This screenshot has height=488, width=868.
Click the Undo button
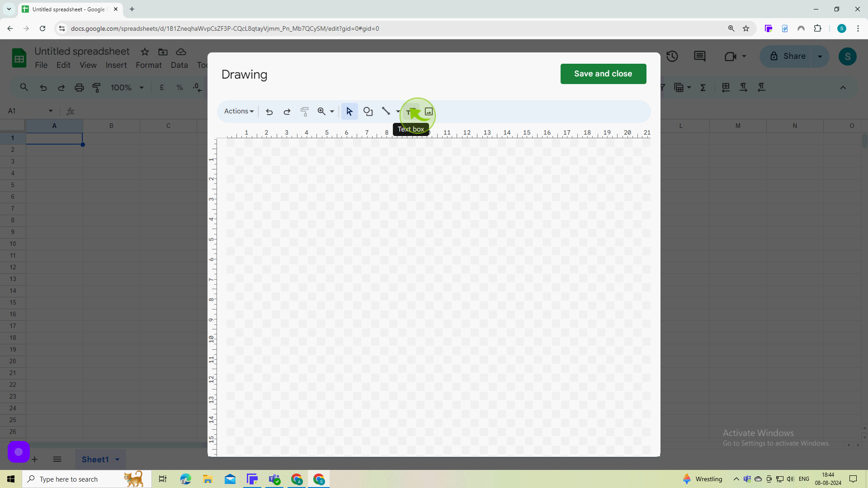[x=269, y=112]
